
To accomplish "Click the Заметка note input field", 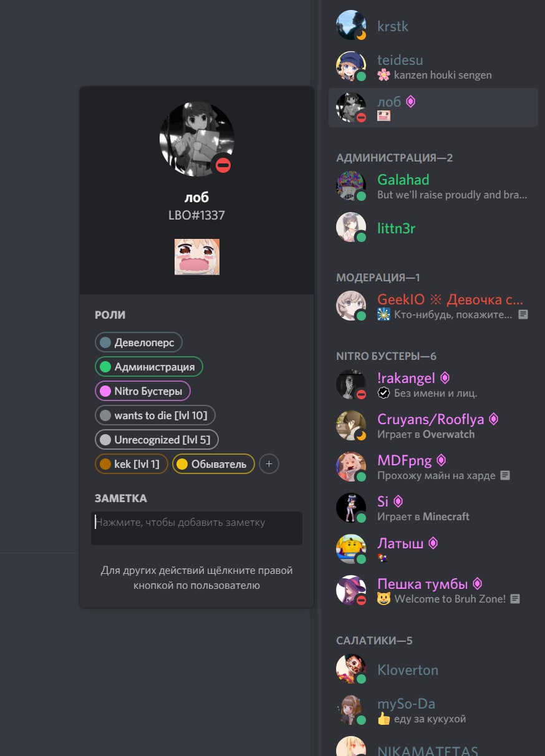I will pyautogui.click(x=197, y=528).
